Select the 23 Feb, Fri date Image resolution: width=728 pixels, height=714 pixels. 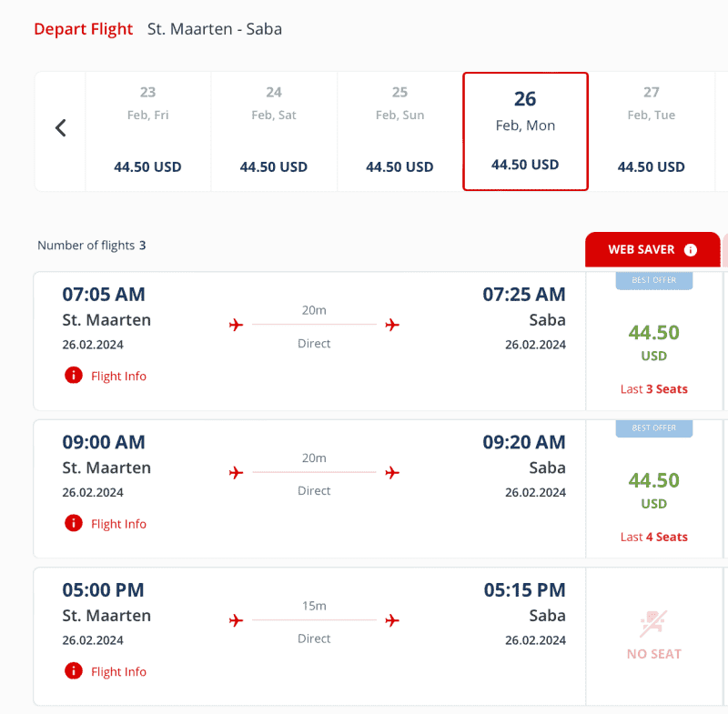pyautogui.click(x=148, y=131)
